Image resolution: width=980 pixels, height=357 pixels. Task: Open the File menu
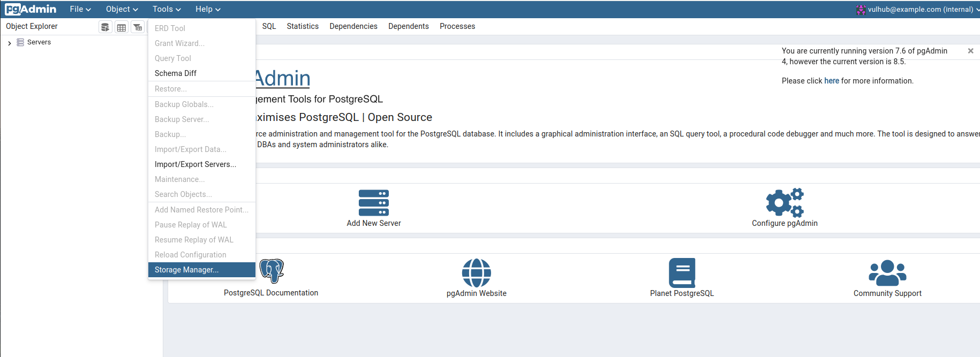[x=80, y=9]
